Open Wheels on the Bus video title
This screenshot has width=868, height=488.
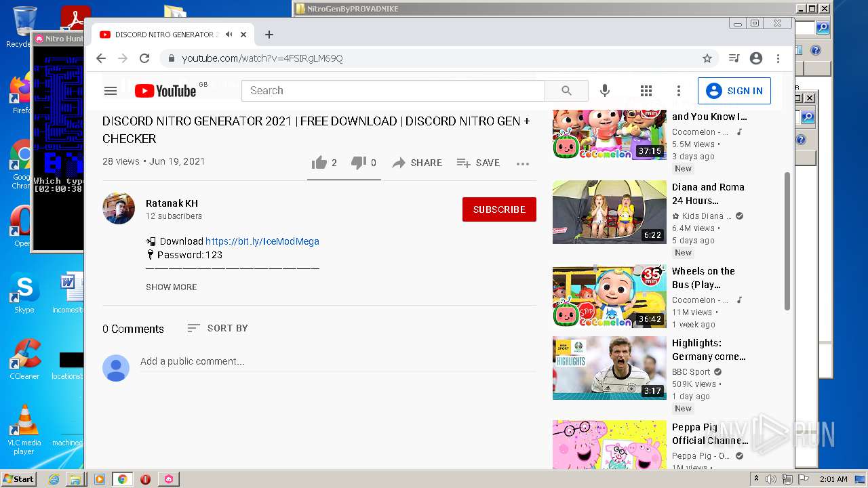click(x=703, y=278)
